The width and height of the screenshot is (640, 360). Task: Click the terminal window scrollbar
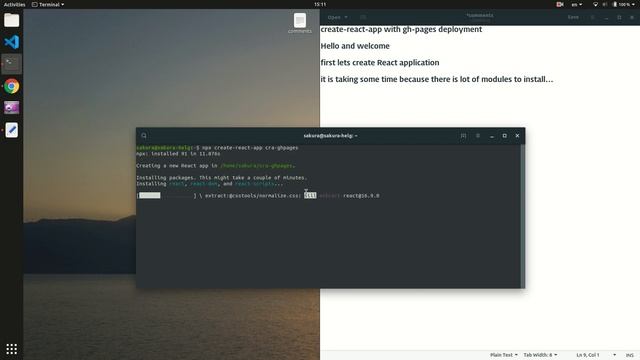pos(522,216)
